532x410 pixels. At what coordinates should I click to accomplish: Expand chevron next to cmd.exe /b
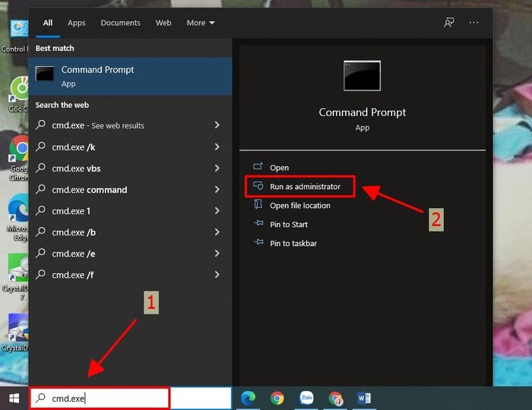[217, 232]
